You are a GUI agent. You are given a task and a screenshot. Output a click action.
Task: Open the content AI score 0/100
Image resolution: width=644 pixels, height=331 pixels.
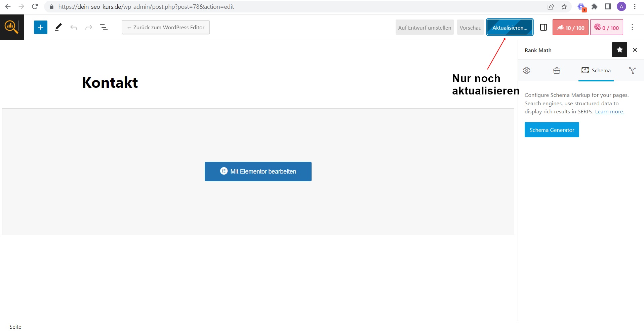[606, 28]
